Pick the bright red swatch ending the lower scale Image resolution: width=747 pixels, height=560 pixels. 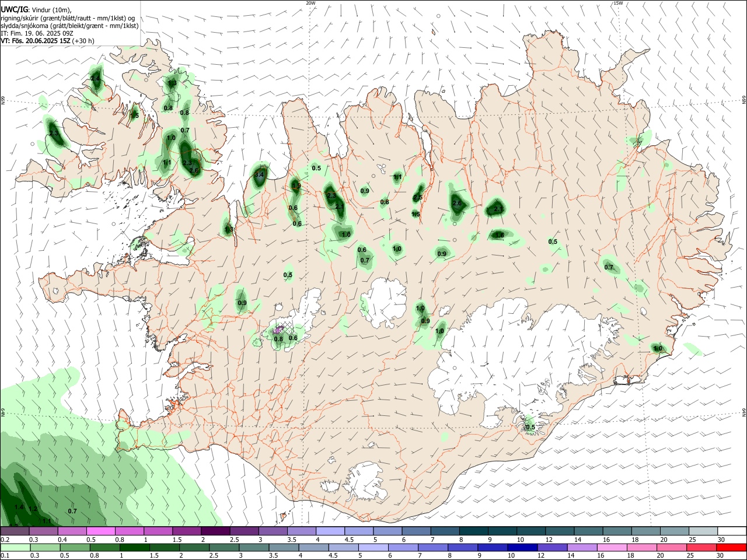(x=731, y=547)
